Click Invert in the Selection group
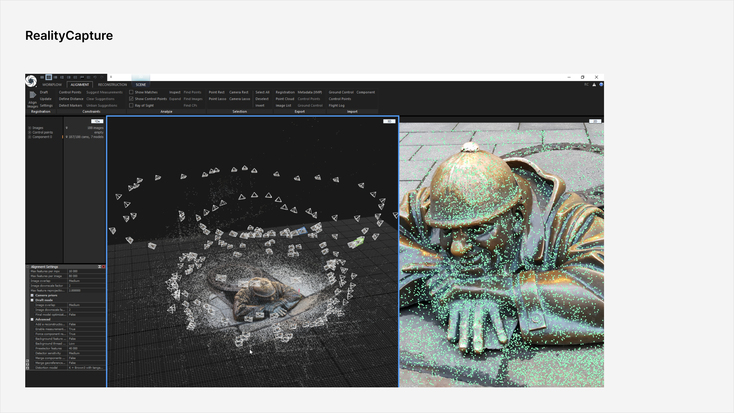 (x=260, y=105)
